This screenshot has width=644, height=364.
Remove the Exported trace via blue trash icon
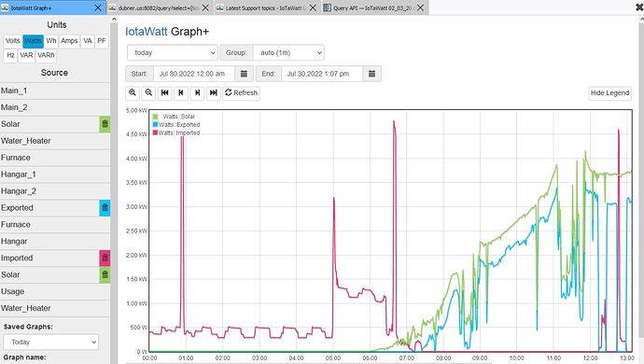coord(105,208)
